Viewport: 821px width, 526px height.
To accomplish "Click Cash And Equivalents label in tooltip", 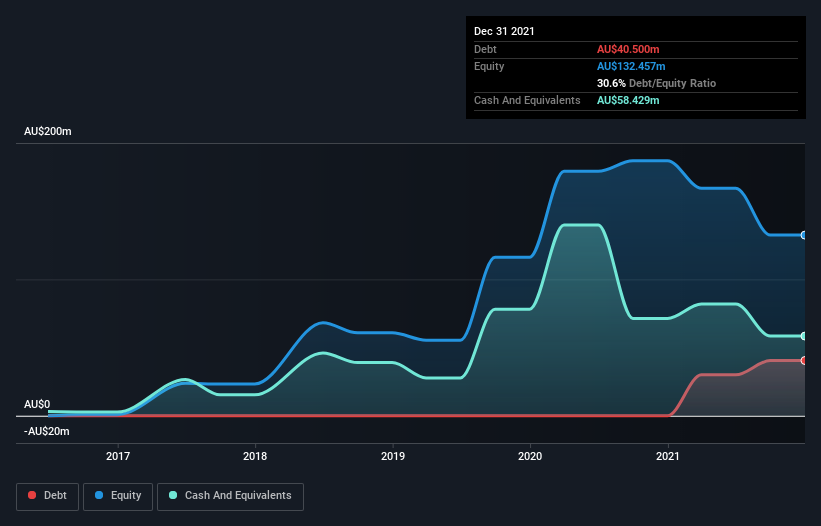I will [x=527, y=100].
